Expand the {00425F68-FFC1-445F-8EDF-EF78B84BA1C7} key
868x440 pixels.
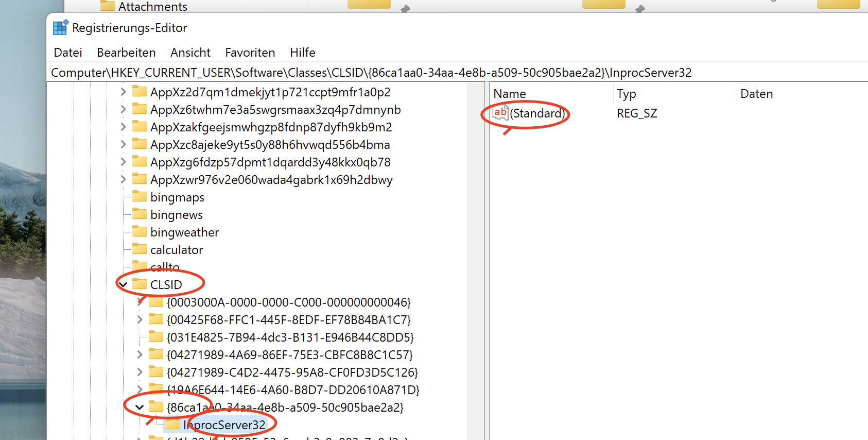tap(140, 319)
